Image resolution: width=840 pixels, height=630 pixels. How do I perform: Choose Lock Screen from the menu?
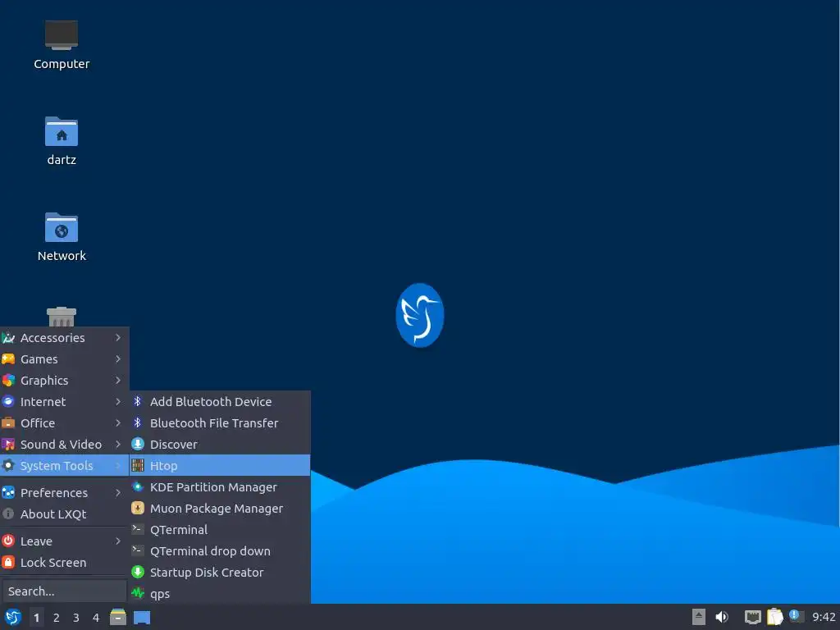point(64,563)
